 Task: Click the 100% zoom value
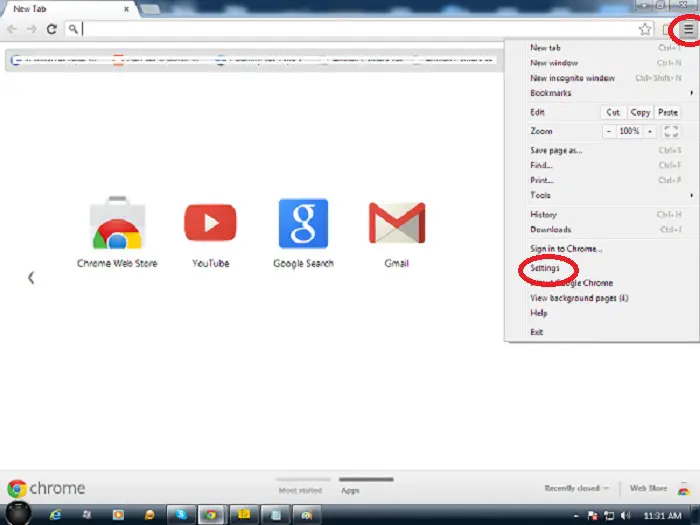click(629, 131)
